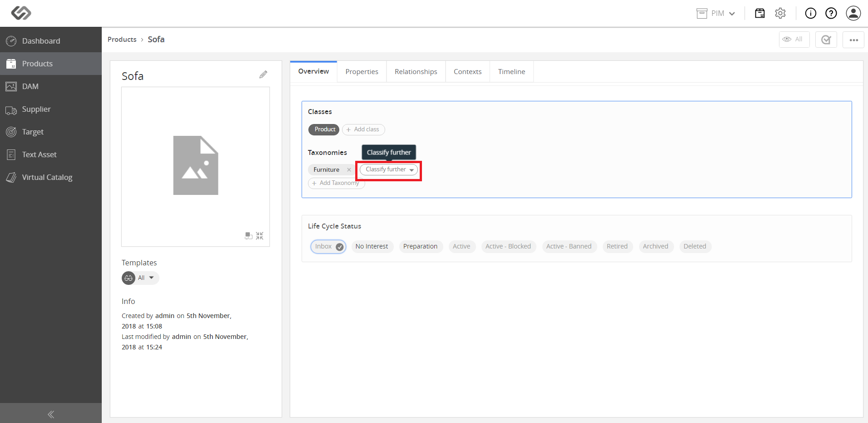Image resolution: width=868 pixels, height=423 pixels.
Task: Collapse the sidebar with double chevron
Action: pyautogui.click(x=51, y=414)
